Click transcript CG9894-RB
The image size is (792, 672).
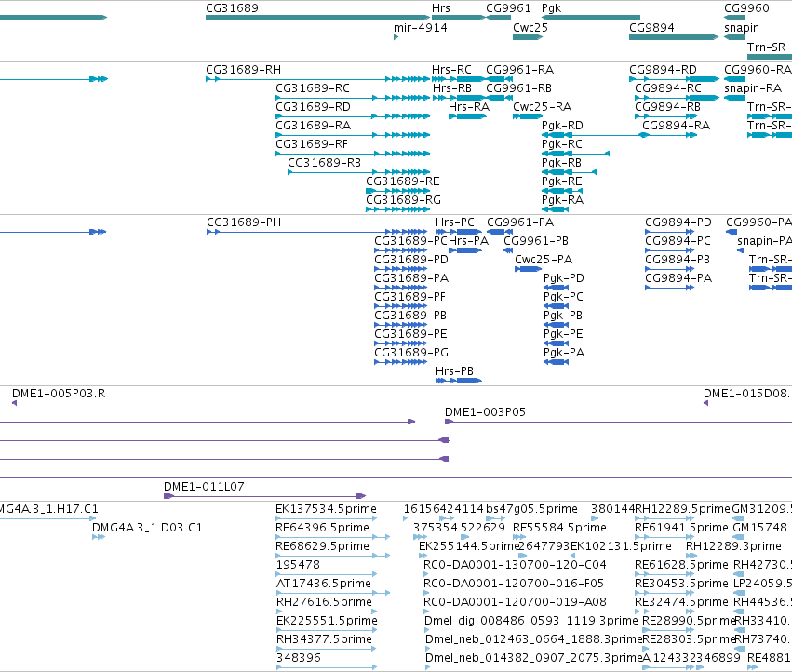tap(666, 116)
